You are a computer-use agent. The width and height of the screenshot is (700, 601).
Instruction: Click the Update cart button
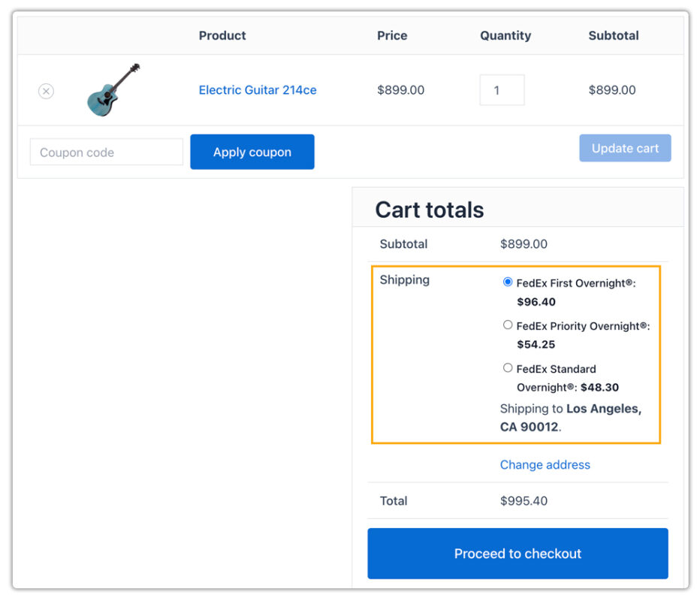pos(625,148)
